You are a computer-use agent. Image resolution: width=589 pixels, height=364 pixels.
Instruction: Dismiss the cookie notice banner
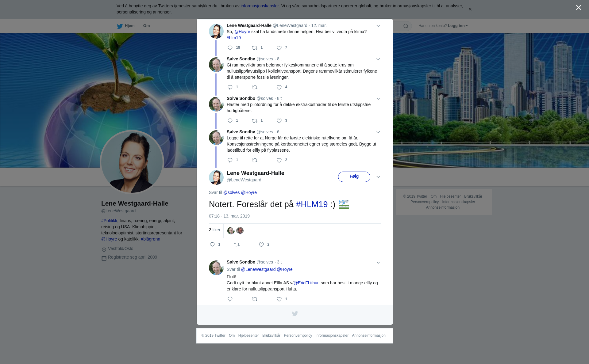[470, 9]
